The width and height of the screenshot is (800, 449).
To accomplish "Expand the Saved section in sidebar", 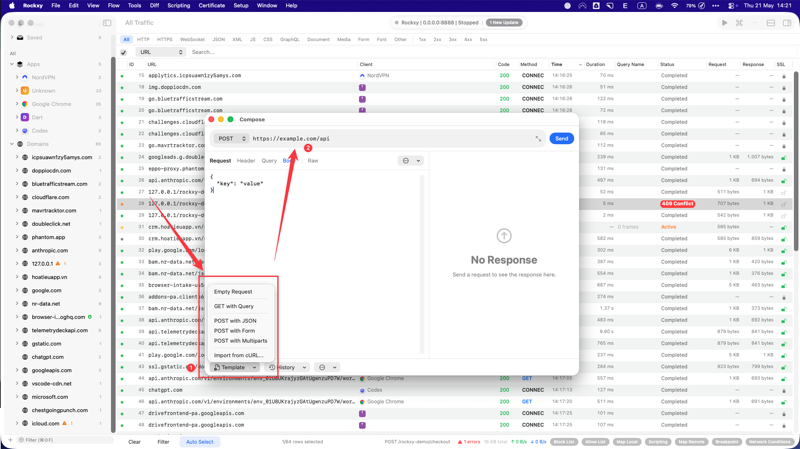I will click(x=12, y=37).
